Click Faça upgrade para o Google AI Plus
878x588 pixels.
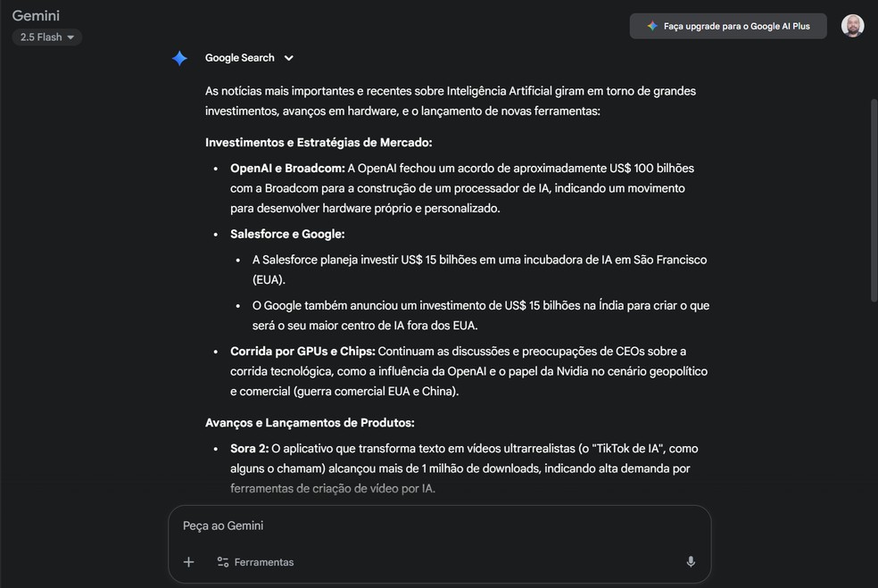tap(728, 26)
